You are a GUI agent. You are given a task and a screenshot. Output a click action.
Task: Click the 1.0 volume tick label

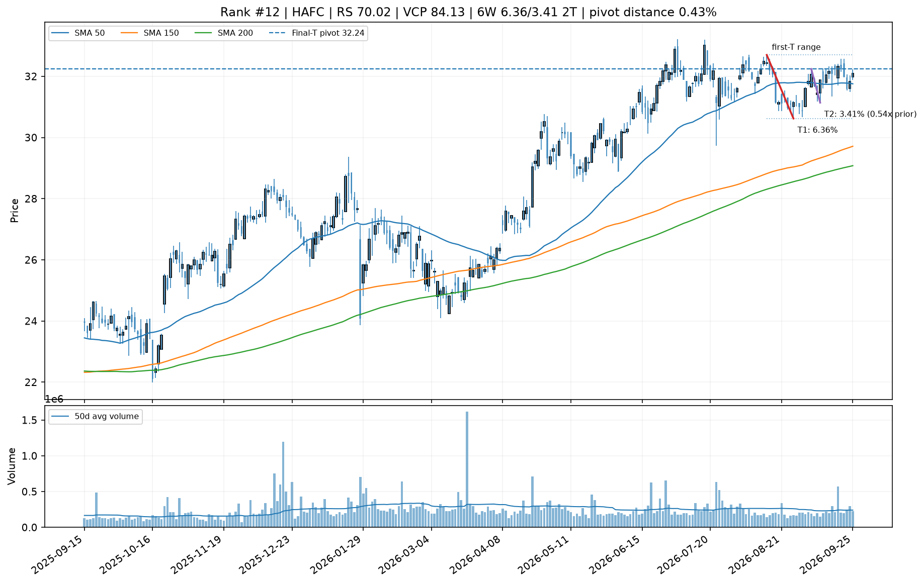(30, 456)
